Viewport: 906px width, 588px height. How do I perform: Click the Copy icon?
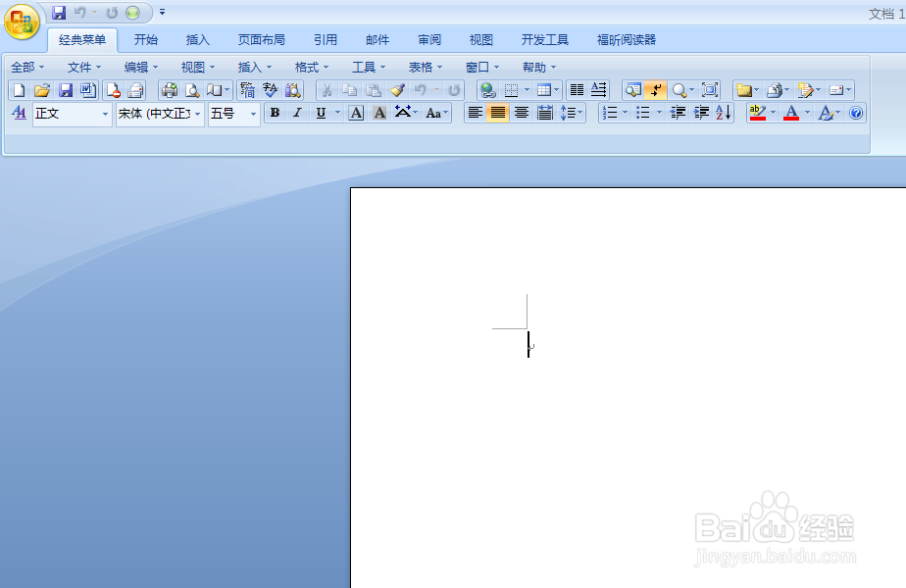point(350,90)
